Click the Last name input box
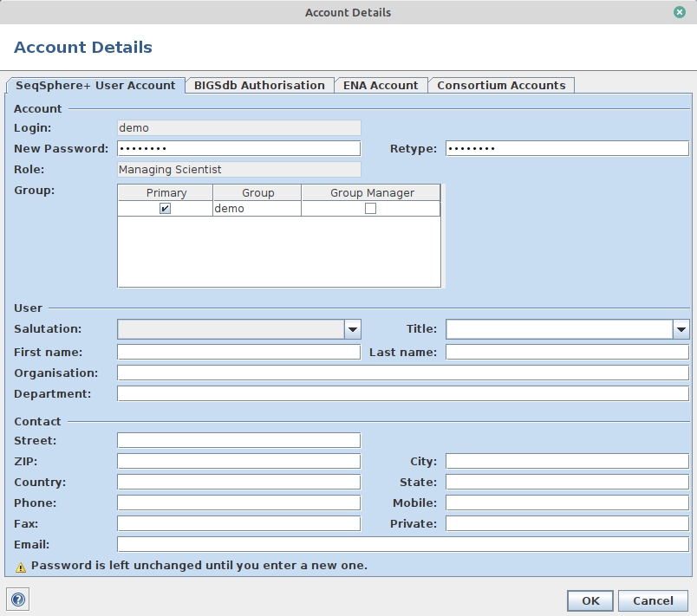Screen dimensions: 697x616 [567, 352]
